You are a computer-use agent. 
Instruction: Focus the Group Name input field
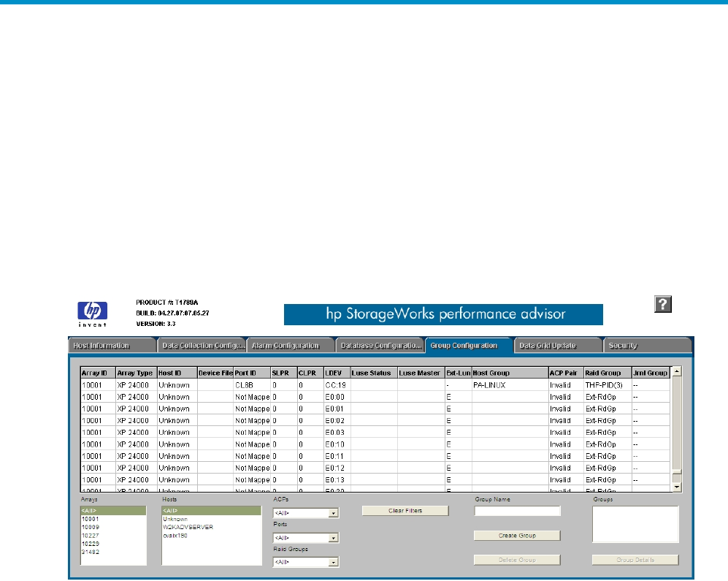[x=517, y=511]
